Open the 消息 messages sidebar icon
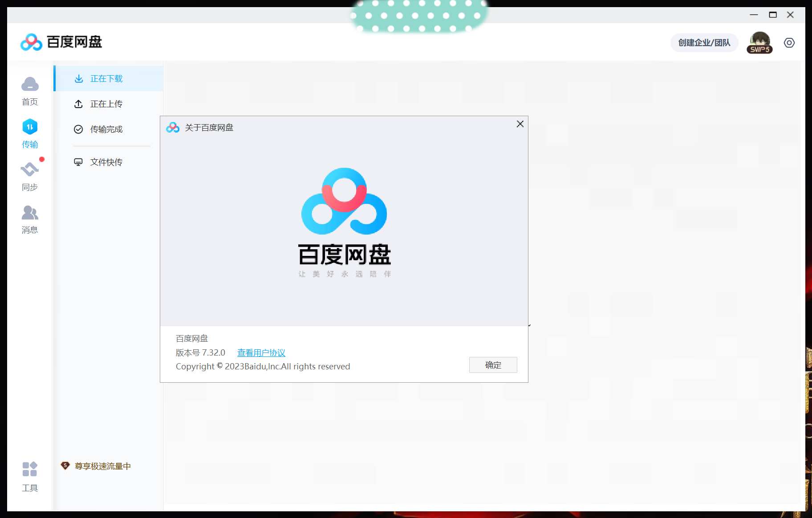 [30, 219]
